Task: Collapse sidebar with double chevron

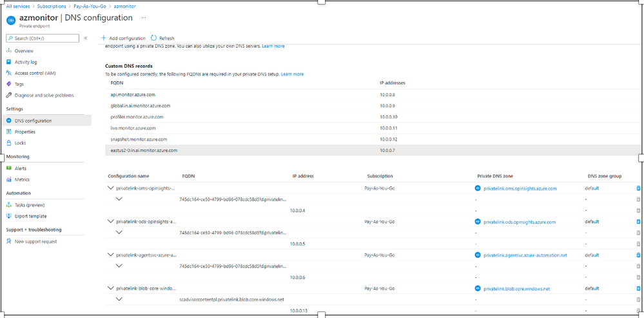Action: [86, 38]
